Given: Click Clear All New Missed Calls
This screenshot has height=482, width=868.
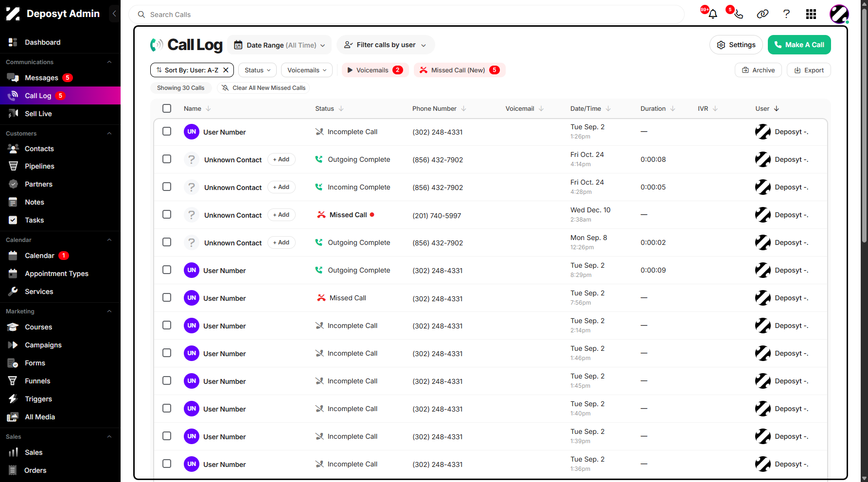Looking at the screenshot, I should click(x=264, y=88).
